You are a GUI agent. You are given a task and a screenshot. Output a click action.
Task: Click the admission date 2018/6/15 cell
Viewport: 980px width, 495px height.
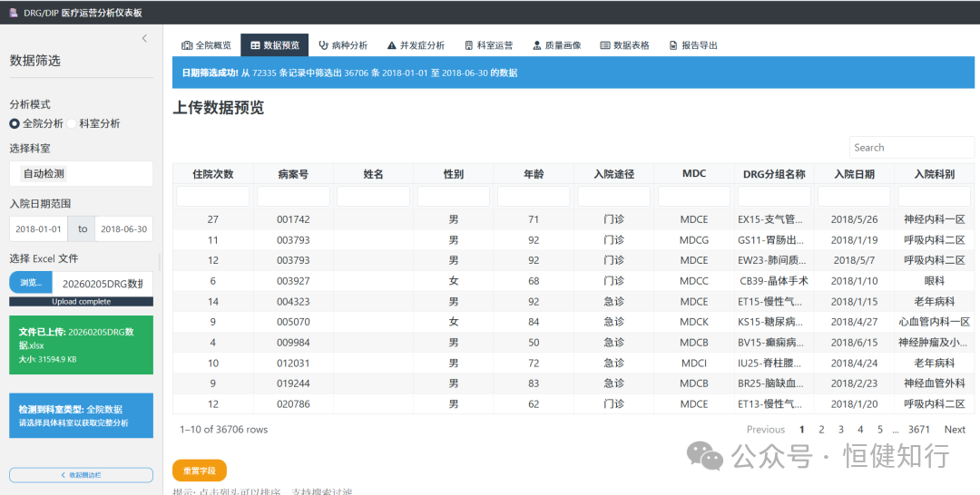coord(855,343)
